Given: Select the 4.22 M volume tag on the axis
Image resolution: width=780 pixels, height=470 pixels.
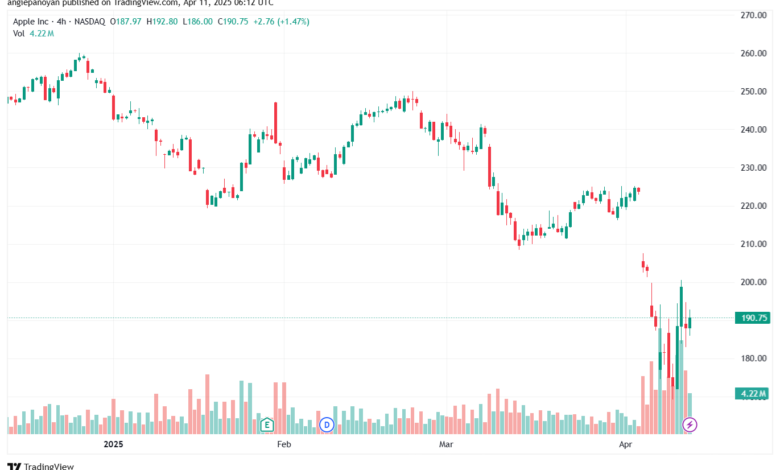Looking at the screenshot, I should pyautogui.click(x=753, y=393).
